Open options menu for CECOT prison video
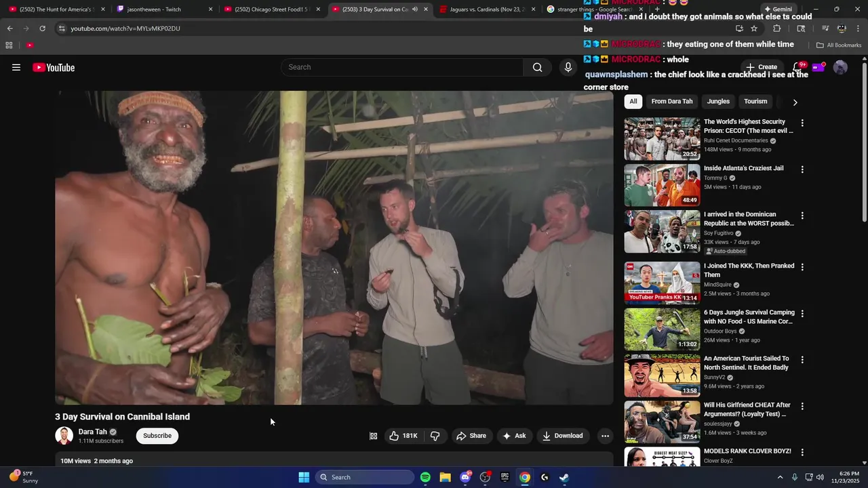868x488 pixels. point(802,123)
